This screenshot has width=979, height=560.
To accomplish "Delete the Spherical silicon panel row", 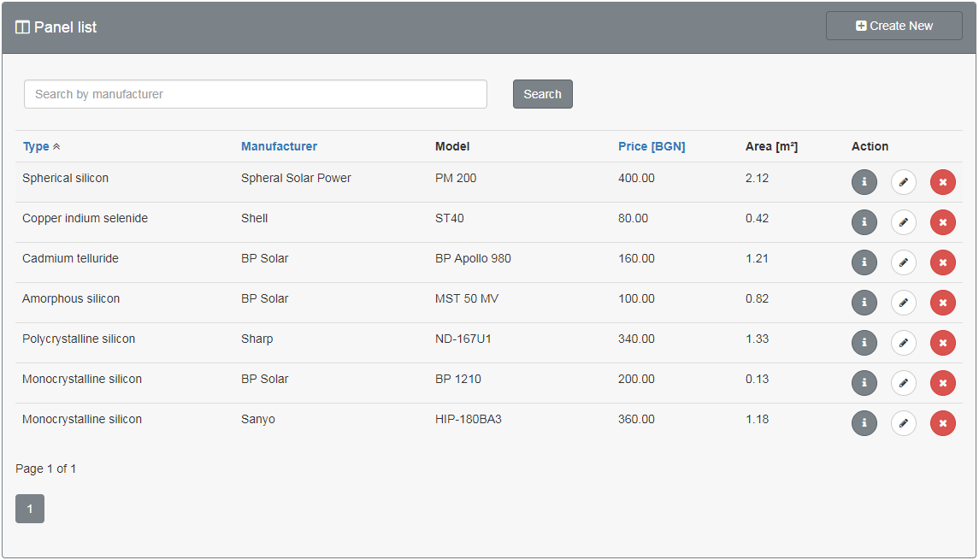I will click(943, 182).
